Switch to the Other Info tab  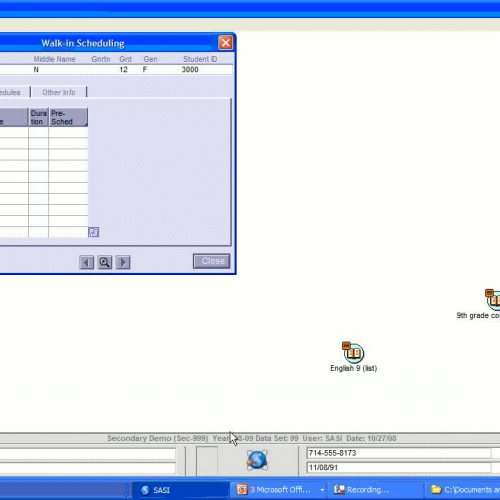[59, 92]
